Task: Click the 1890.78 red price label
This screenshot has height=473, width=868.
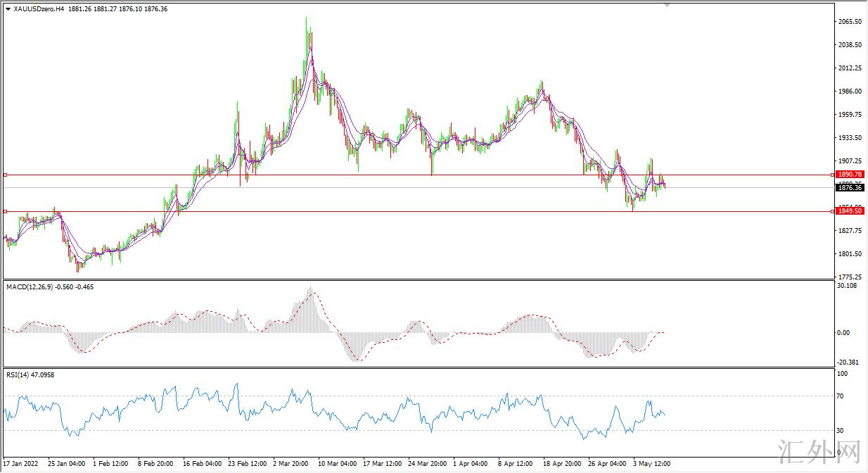Action: pyautogui.click(x=850, y=174)
